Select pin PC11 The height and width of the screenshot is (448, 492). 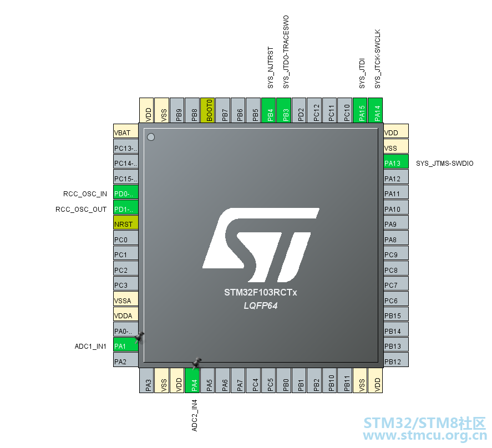tap(329, 110)
